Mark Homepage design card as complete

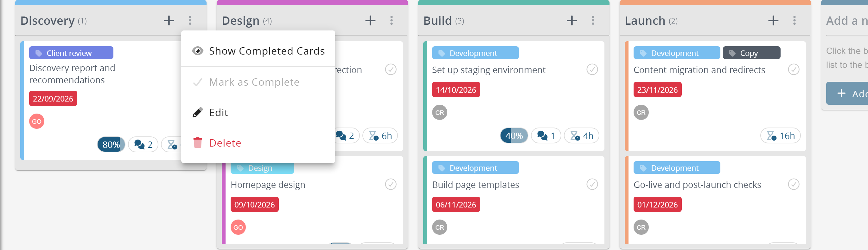coord(391,184)
